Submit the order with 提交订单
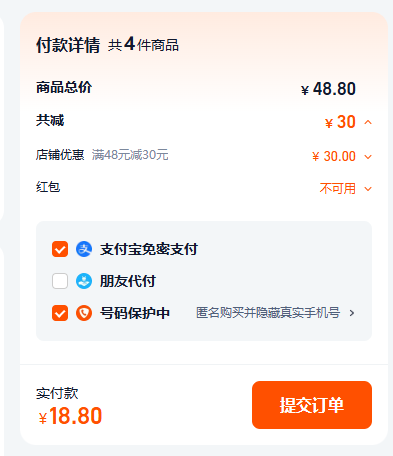Viewport: 393px width, 456px height. 312,405
